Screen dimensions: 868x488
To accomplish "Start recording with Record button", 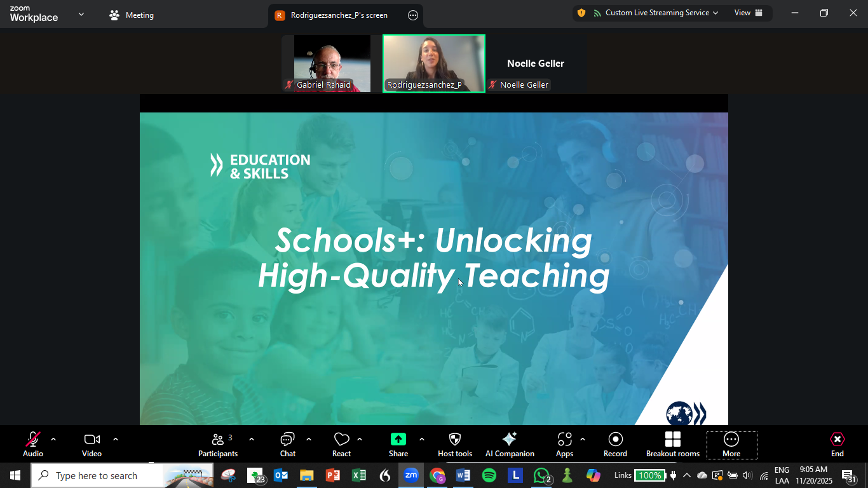I will [615, 444].
